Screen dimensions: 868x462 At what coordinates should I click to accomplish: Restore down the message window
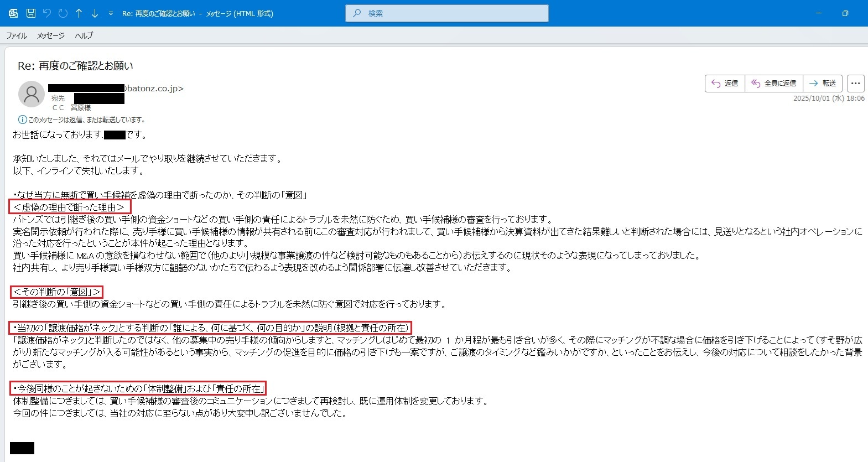(x=845, y=13)
